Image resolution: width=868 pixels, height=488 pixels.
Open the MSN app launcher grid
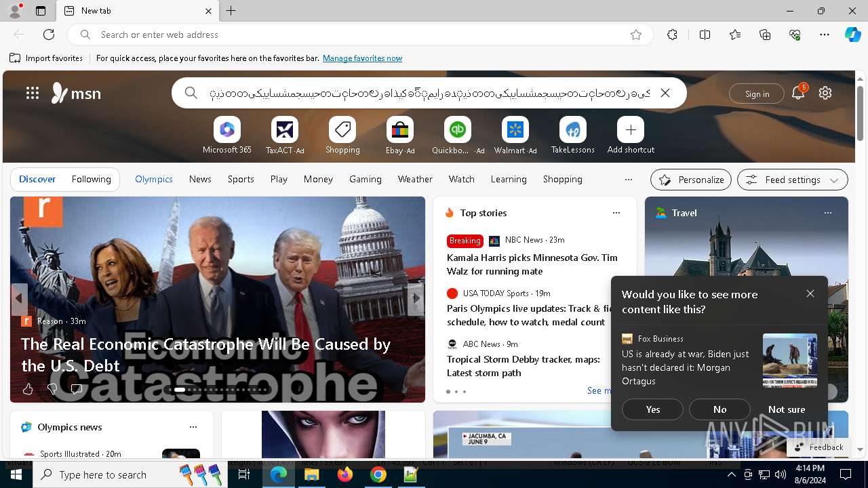coord(33,93)
